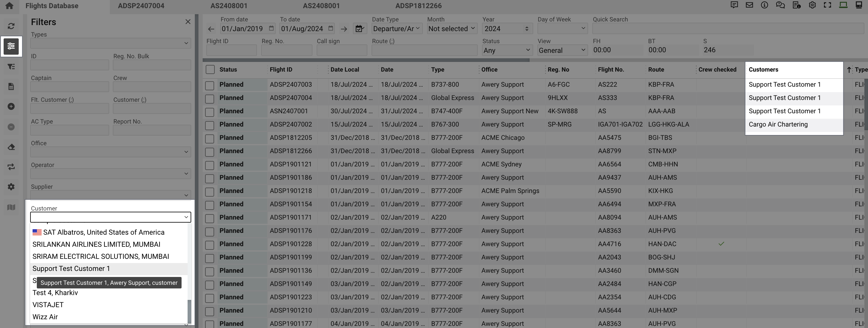The height and width of the screenshot is (328, 868).
Task: Open the Types filter dropdown
Action: click(x=110, y=43)
